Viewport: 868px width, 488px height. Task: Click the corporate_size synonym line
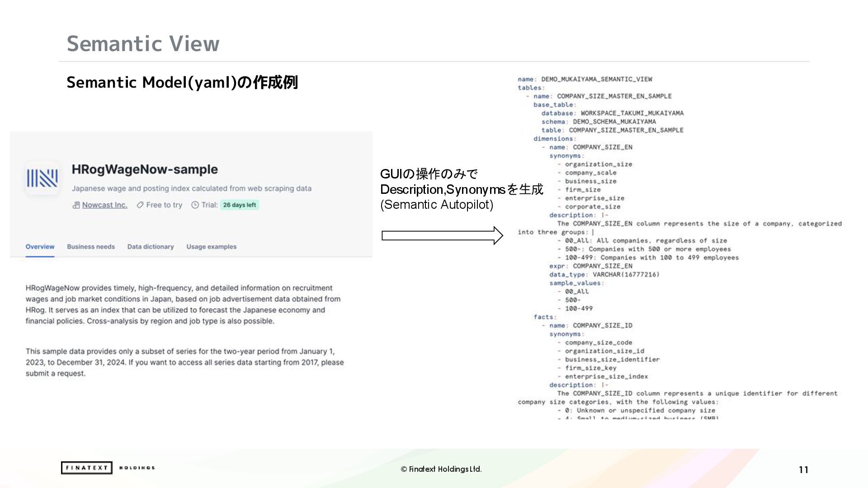click(x=589, y=206)
